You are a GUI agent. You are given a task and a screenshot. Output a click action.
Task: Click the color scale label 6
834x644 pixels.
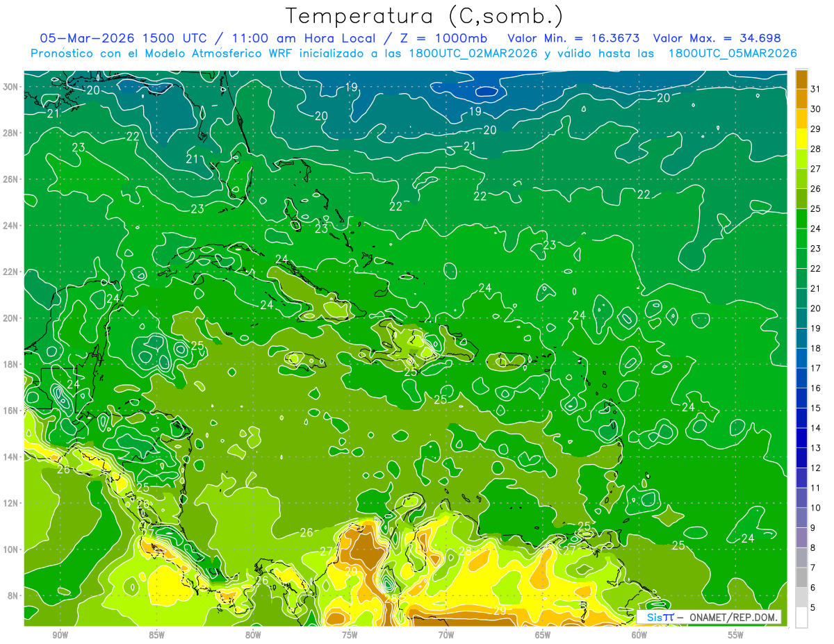813,587
